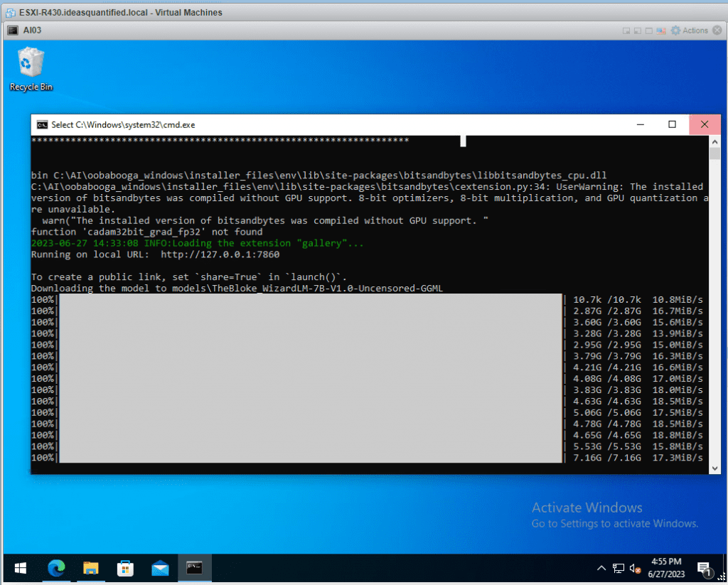Click the local URL http://127.0.0.1:7860
The height and width of the screenshot is (585, 728).
coord(220,254)
